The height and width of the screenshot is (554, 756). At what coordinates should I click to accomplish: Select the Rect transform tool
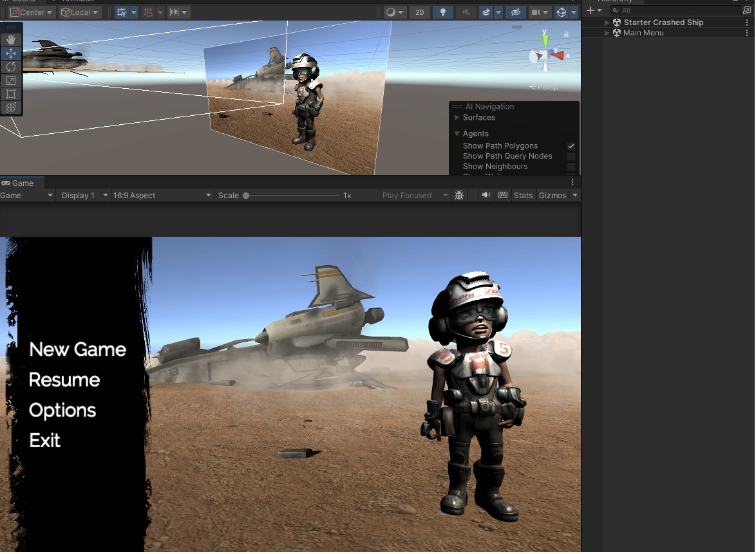[10, 93]
